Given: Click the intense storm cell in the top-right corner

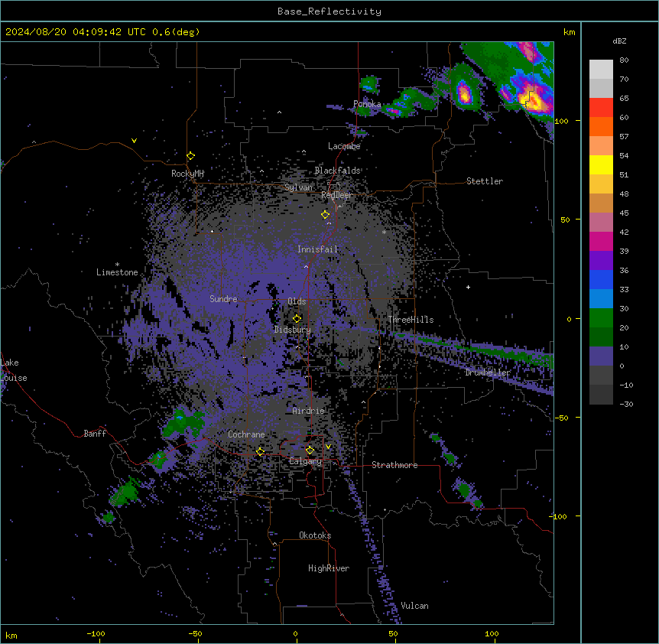Looking at the screenshot, I should (x=532, y=100).
